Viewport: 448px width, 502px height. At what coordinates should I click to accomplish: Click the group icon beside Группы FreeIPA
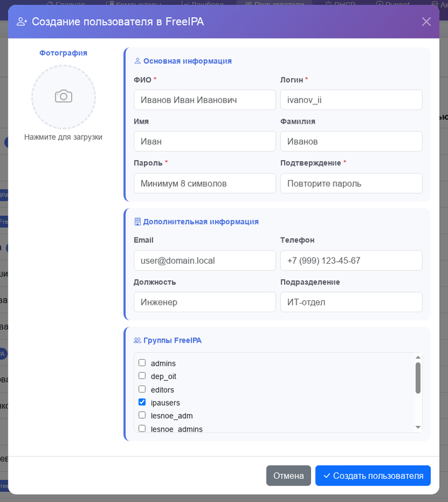pyautogui.click(x=137, y=341)
